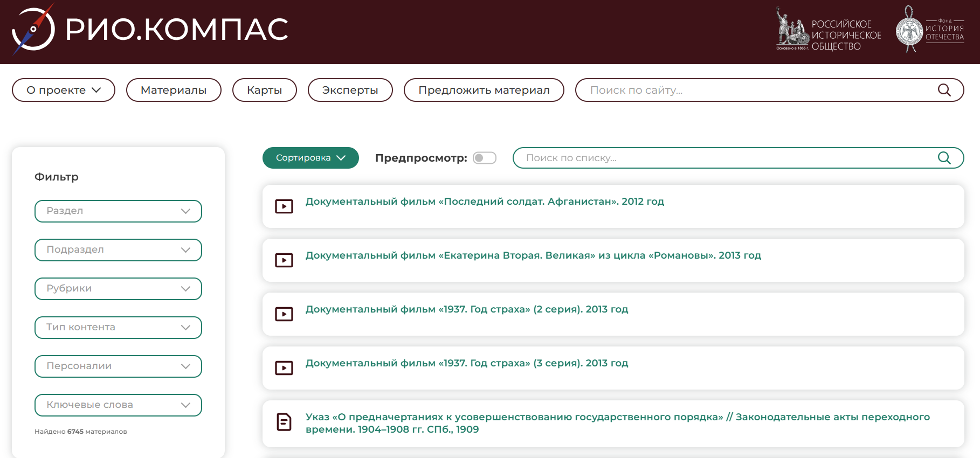
Task: Click video icon beside «Екатерина Вторая. Великая»
Action: (x=284, y=260)
